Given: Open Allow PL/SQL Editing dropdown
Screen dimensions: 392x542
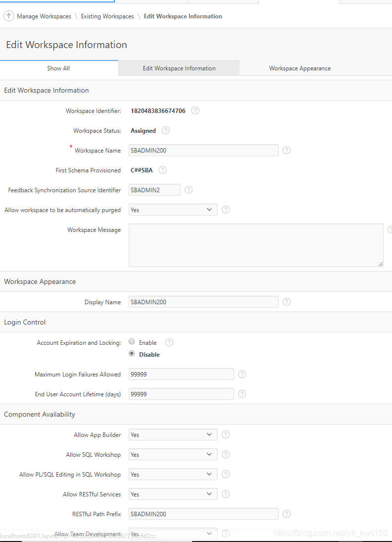Looking at the screenshot, I should pyautogui.click(x=173, y=474).
